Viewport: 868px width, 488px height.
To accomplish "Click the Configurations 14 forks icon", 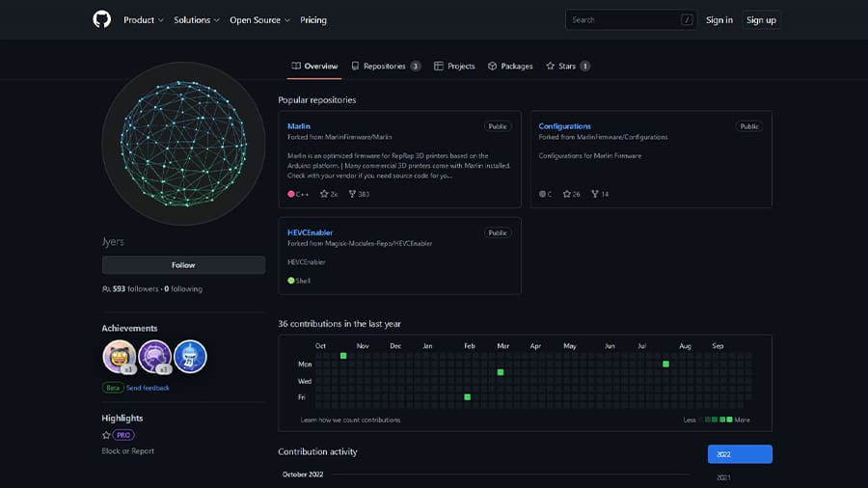I will [595, 194].
